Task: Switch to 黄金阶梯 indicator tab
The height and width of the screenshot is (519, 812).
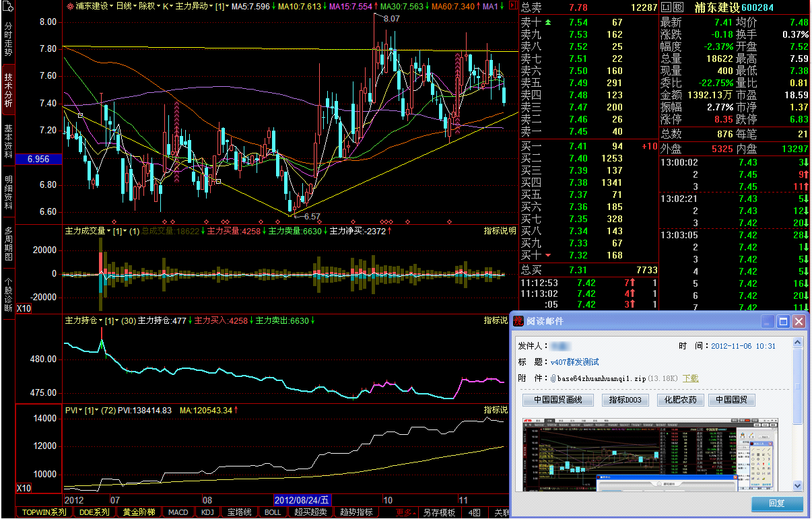Action: tap(139, 512)
